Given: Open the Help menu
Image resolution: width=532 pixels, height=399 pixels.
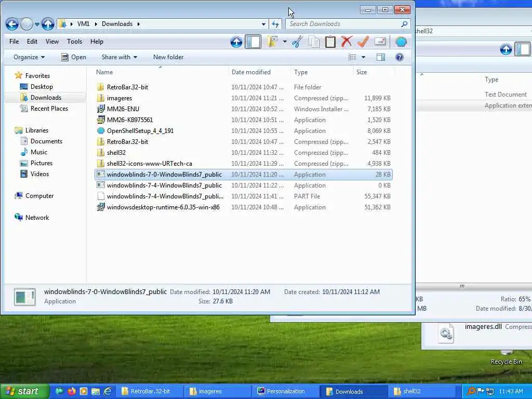Looking at the screenshot, I should [x=97, y=42].
